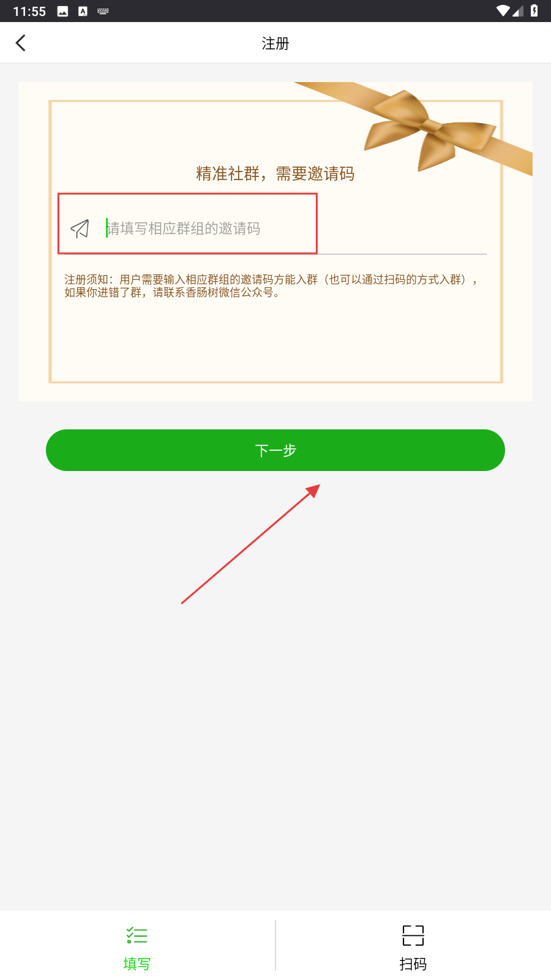Tap the 注册 page title

tap(275, 43)
